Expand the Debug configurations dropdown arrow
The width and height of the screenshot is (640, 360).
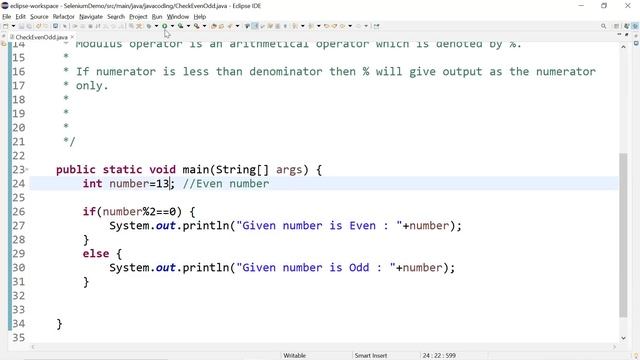coord(157,26)
